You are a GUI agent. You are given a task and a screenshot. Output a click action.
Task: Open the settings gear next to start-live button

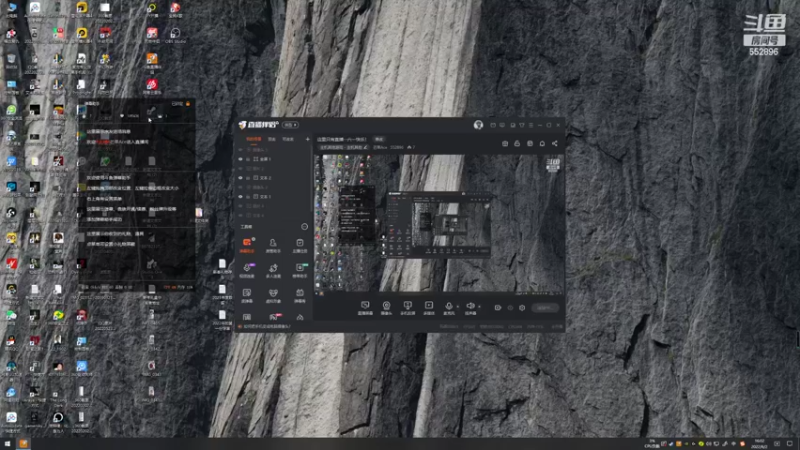522,308
